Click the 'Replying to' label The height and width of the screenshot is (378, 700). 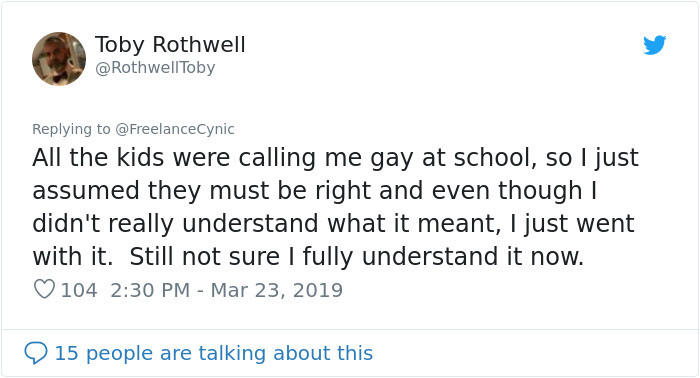coord(71,129)
